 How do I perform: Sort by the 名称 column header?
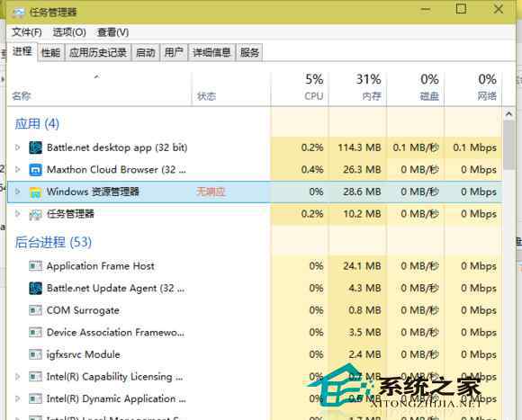tap(99, 89)
